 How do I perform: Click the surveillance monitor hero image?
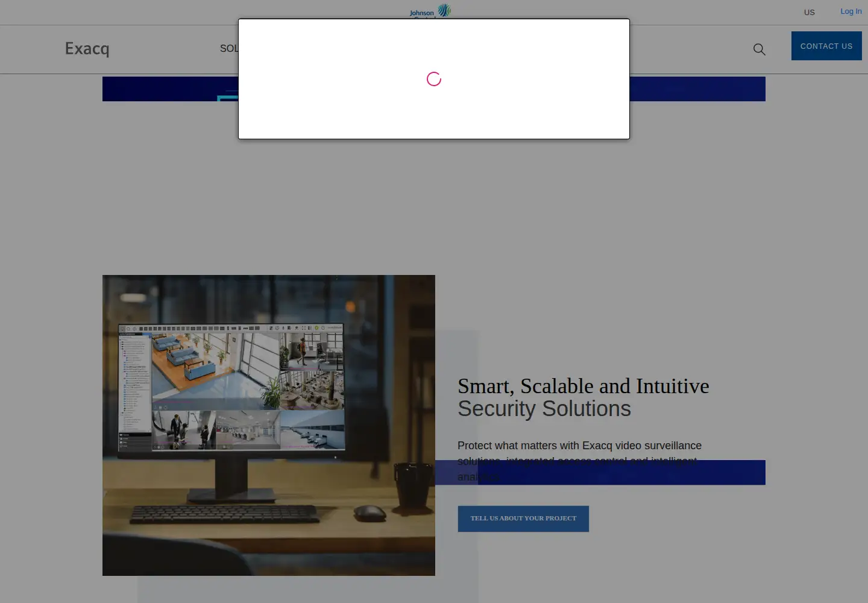pyautogui.click(x=269, y=425)
